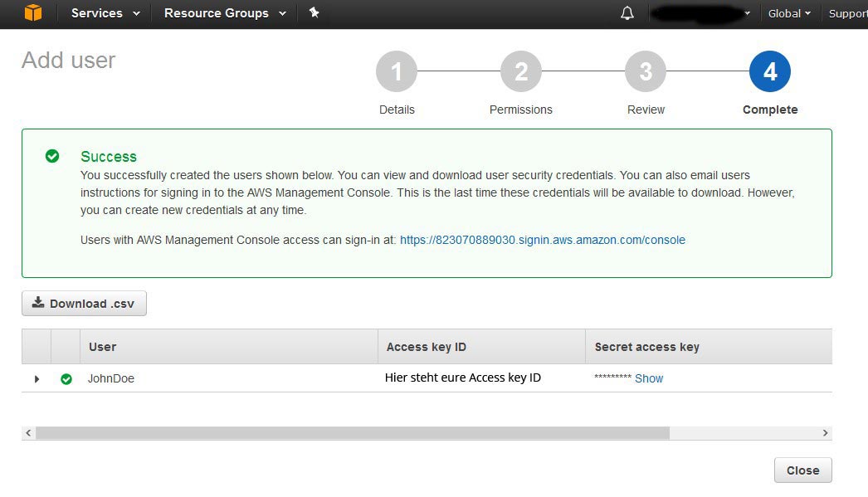This screenshot has height=497, width=868.
Task: Click the scrollbar right arrow
Action: 825,433
